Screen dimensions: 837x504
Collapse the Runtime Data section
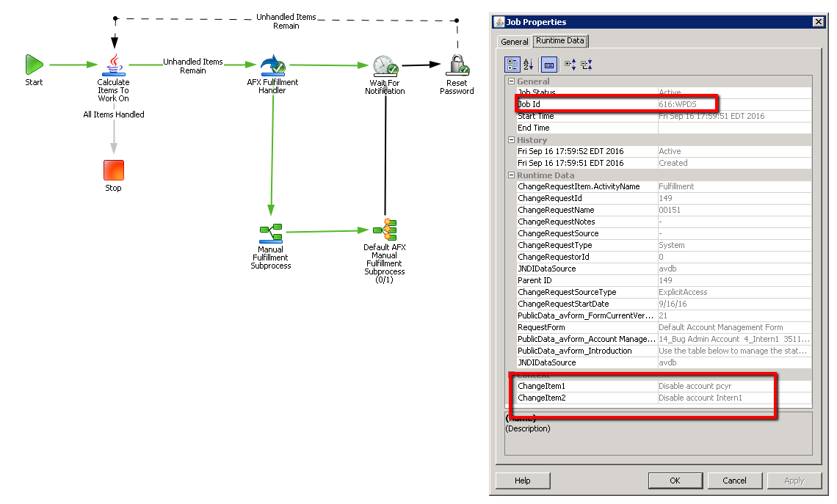click(x=512, y=175)
